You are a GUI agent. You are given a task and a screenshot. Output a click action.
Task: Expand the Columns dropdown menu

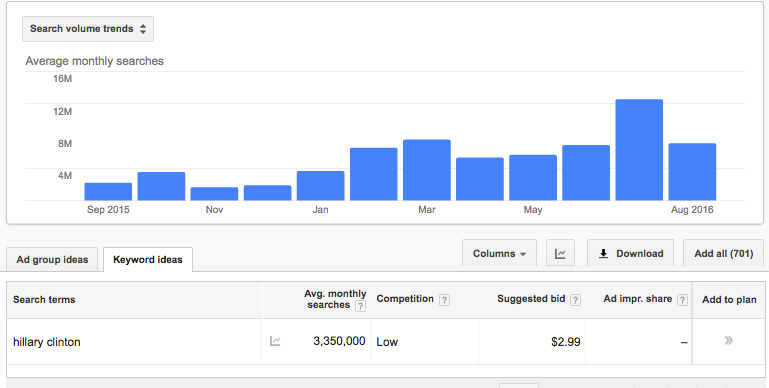coord(499,253)
